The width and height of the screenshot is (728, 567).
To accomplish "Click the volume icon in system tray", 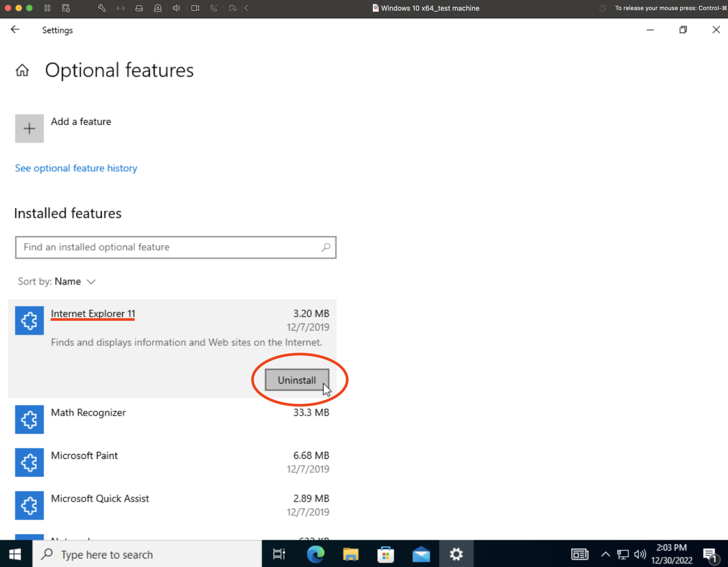I will tap(640, 554).
